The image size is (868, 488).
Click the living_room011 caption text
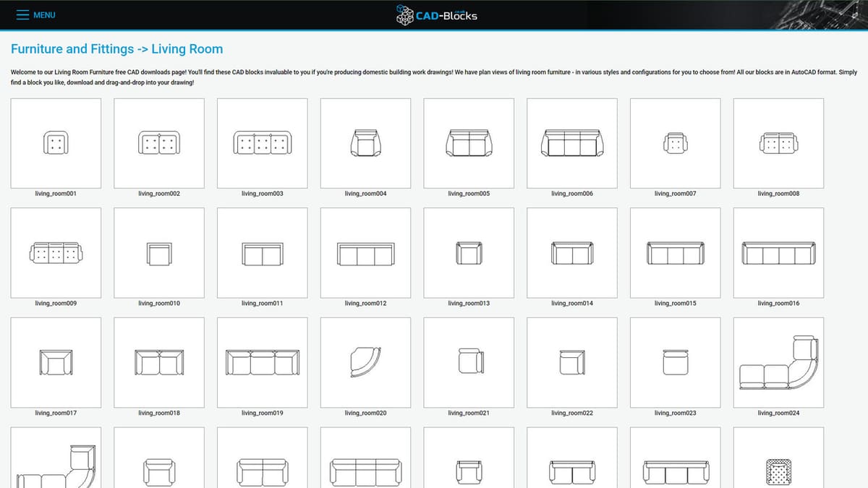263,304
